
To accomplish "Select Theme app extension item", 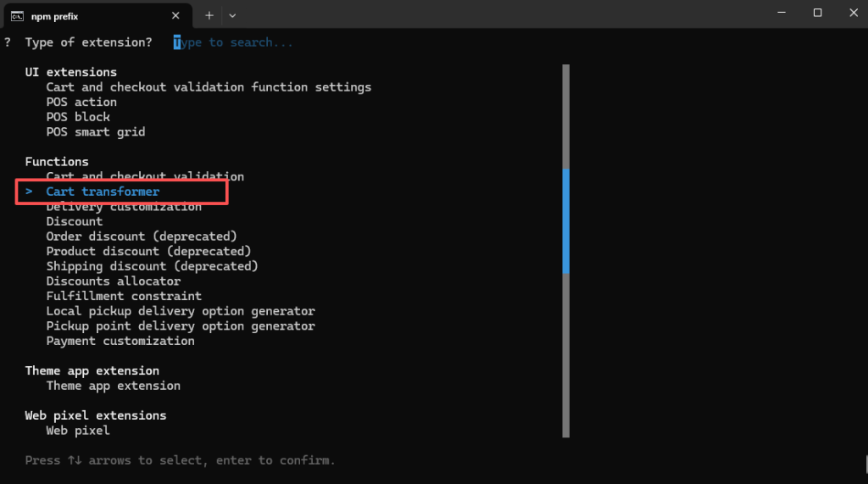I will [x=114, y=386].
